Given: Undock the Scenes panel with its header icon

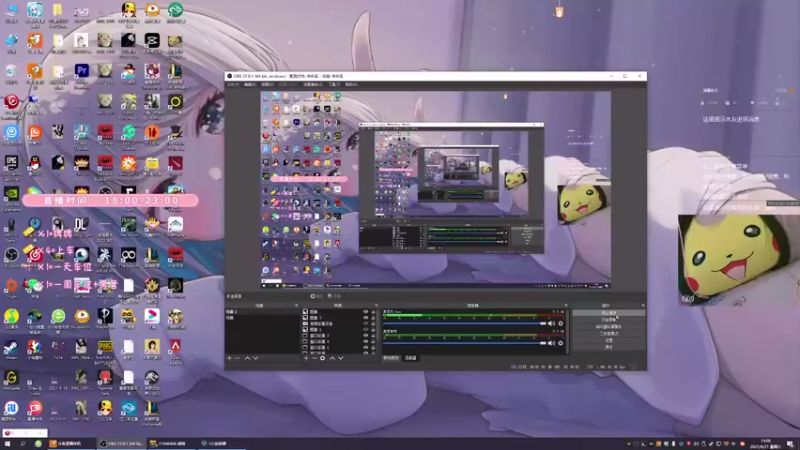Looking at the screenshot, I should [x=296, y=305].
